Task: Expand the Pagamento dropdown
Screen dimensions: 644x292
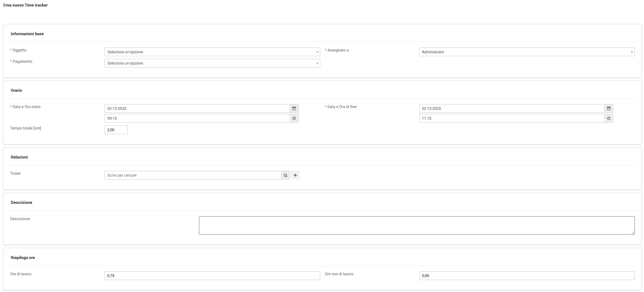Action: (x=212, y=63)
